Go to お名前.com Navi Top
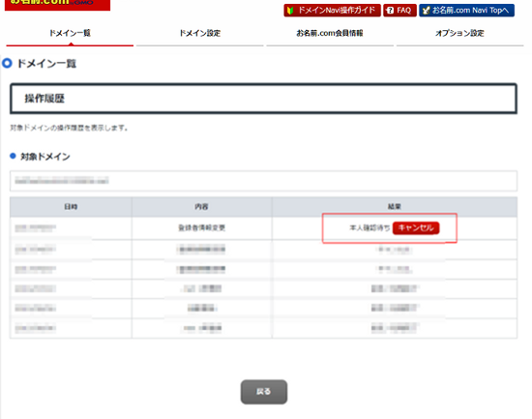 pyautogui.click(x=466, y=11)
